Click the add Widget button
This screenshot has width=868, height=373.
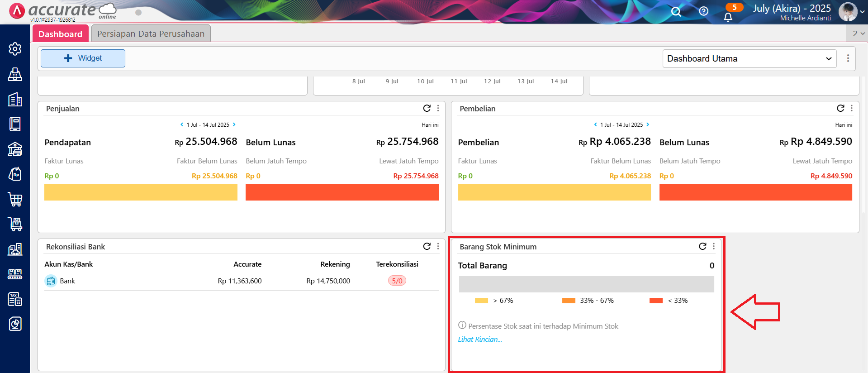click(x=83, y=58)
